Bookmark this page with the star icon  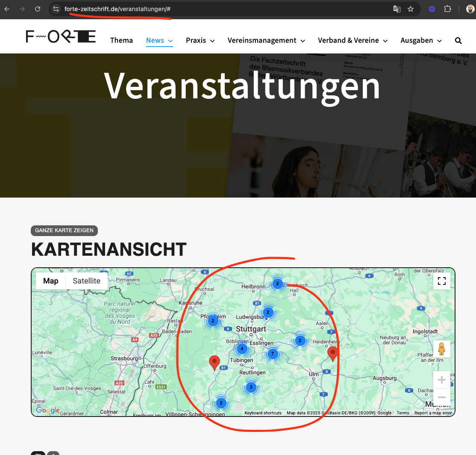tap(411, 9)
